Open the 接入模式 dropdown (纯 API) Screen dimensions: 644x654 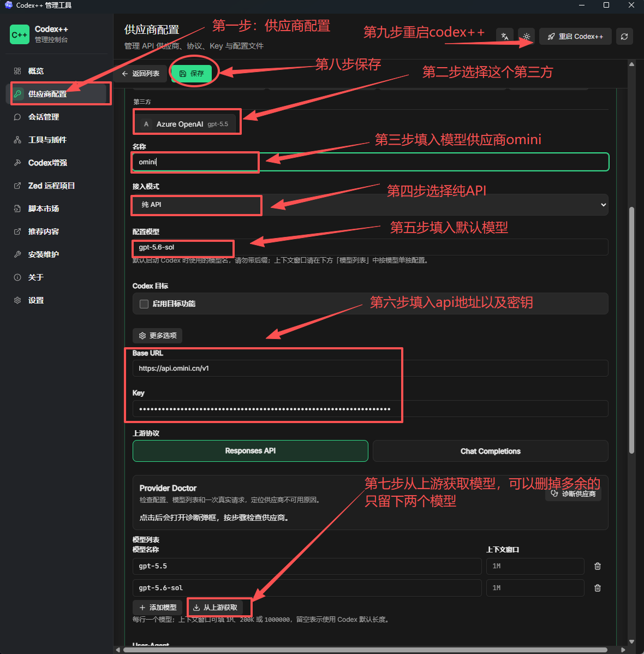tap(371, 204)
